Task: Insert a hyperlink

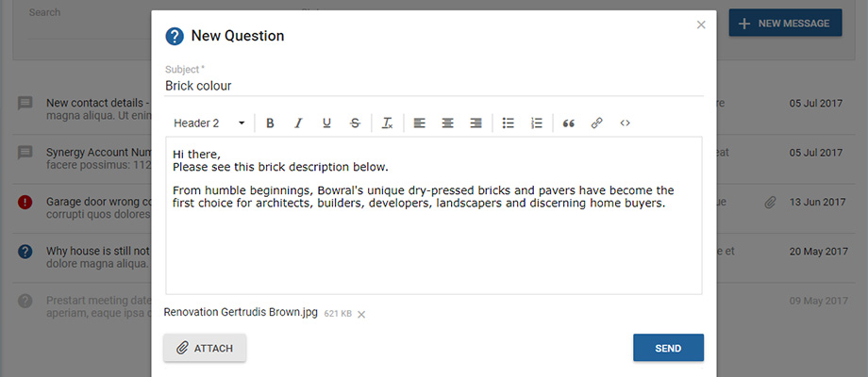Action: tap(596, 123)
